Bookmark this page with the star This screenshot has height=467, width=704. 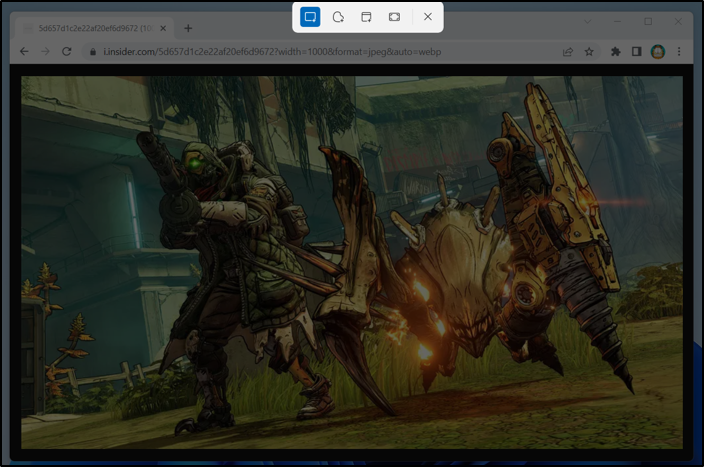pyautogui.click(x=589, y=51)
